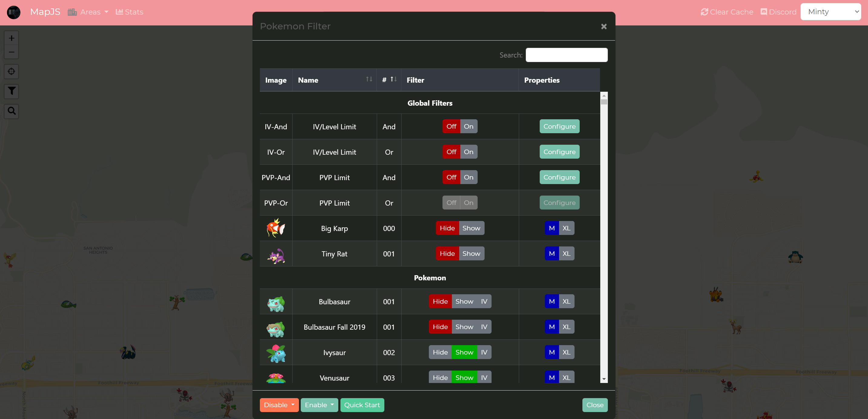The image size is (868, 419).
Task: Set Ivysaur filter to Hide
Action: [x=440, y=352]
